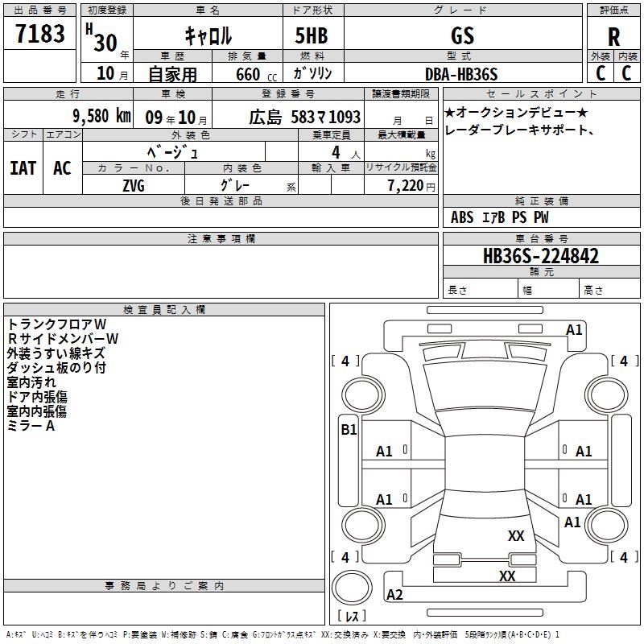The image size is (644, 644).
Task: Click the spare tire label レス
Action: (x=352, y=615)
